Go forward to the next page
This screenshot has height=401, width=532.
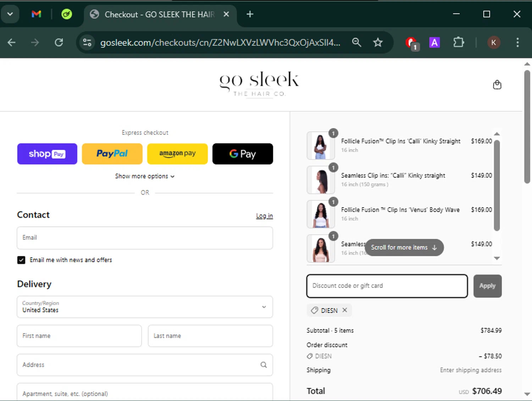35,43
